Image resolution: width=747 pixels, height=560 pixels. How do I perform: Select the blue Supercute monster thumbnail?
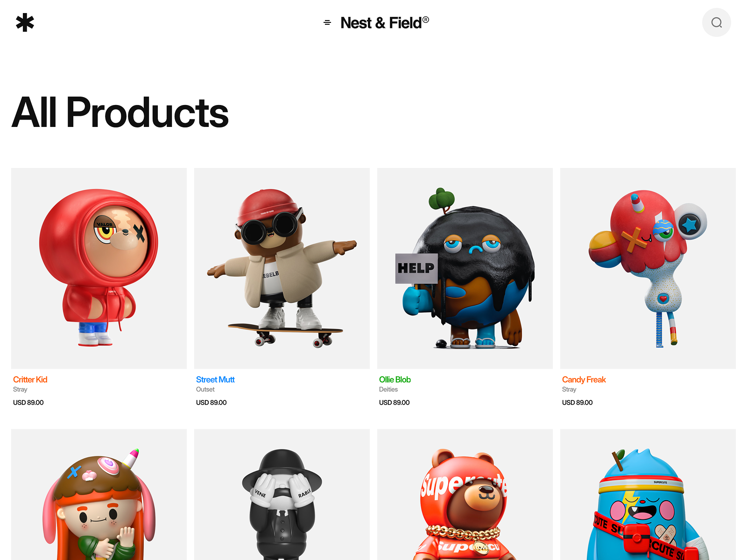pyautogui.click(x=648, y=495)
